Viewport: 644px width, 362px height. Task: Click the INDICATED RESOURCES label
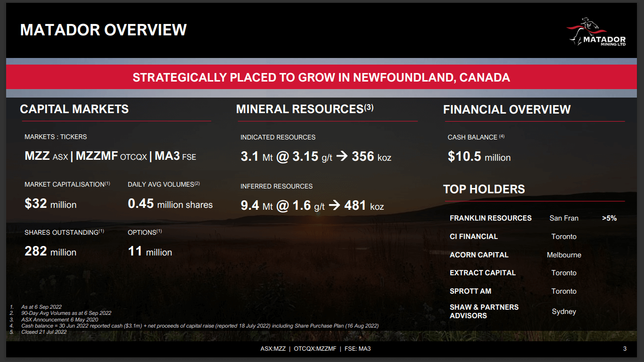point(278,137)
